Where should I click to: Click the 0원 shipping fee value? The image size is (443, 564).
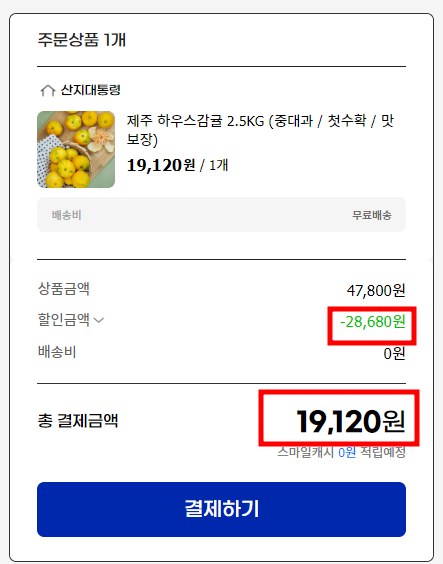[394, 354]
